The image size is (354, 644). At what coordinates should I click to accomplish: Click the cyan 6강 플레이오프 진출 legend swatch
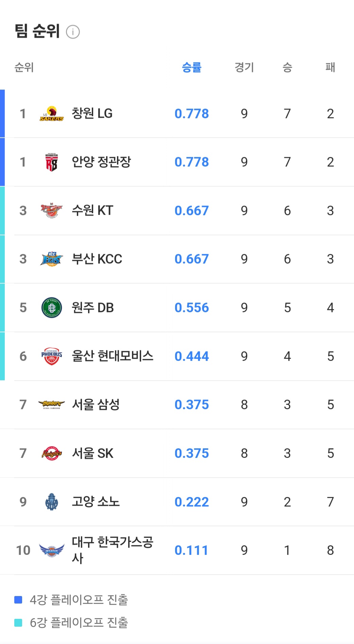tap(18, 623)
